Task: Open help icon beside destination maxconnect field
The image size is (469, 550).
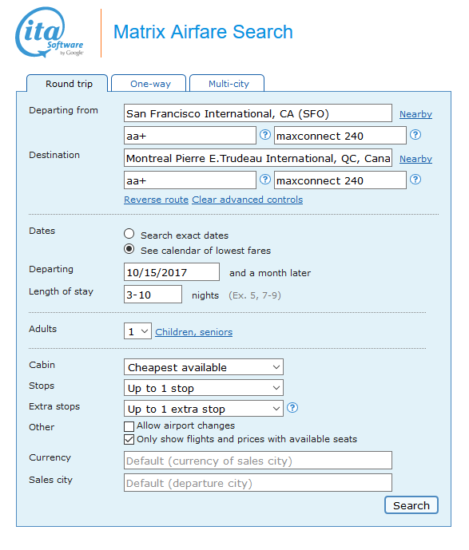Action: [415, 180]
